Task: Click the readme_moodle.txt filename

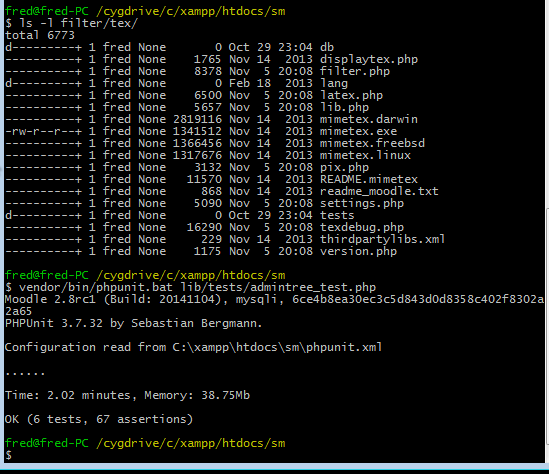Action: 379,191
